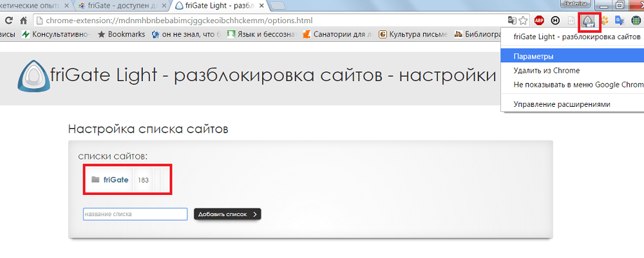Click translate page icon in address bar
Image resolution: width=644 pixels, height=258 pixels.
pyautogui.click(x=512, y=21)
